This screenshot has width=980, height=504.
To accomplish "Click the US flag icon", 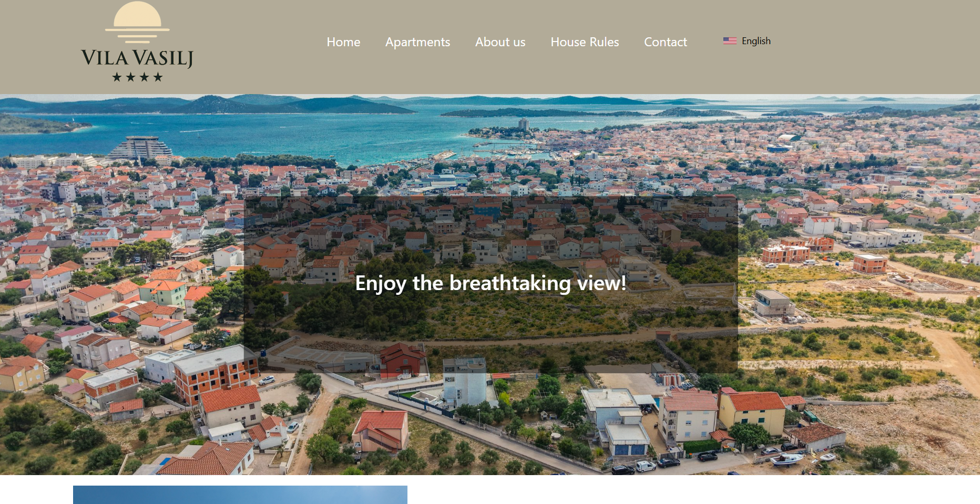I will [730, 41].
